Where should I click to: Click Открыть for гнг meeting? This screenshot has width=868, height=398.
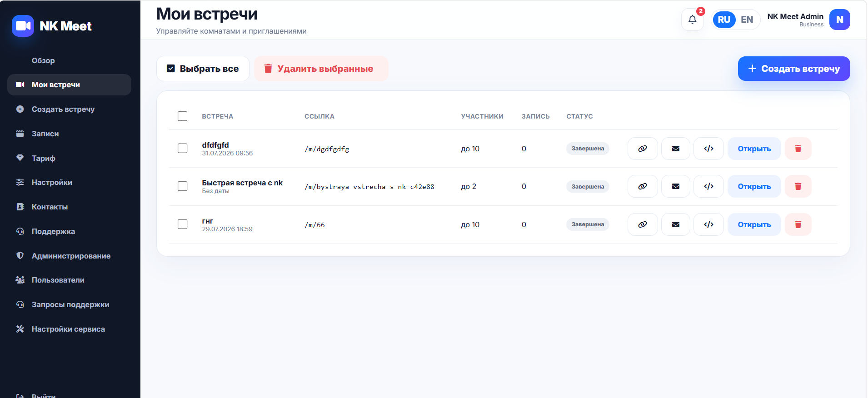pos(754,224)
